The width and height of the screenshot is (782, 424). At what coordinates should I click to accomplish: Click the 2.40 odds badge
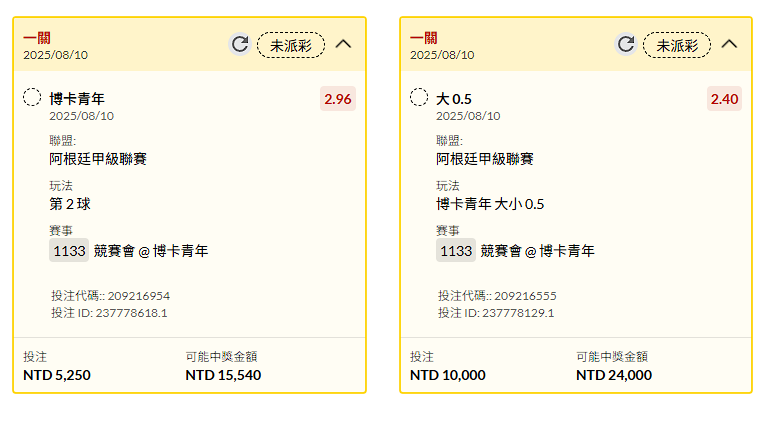[x=724, y=99]
